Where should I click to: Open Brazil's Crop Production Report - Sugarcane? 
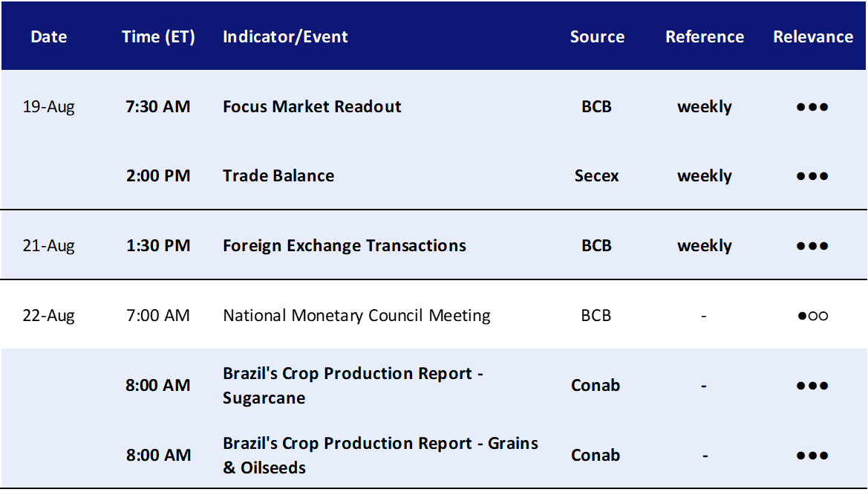point(353,385)
